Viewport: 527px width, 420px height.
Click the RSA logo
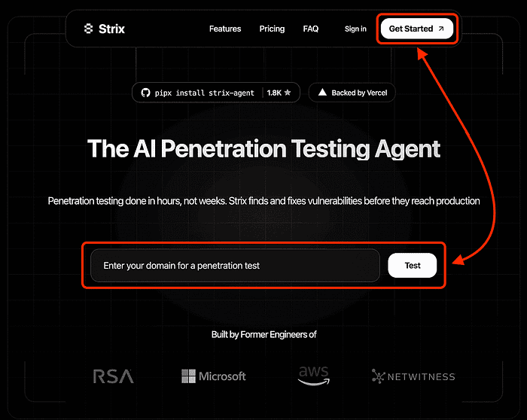(113, 376)
